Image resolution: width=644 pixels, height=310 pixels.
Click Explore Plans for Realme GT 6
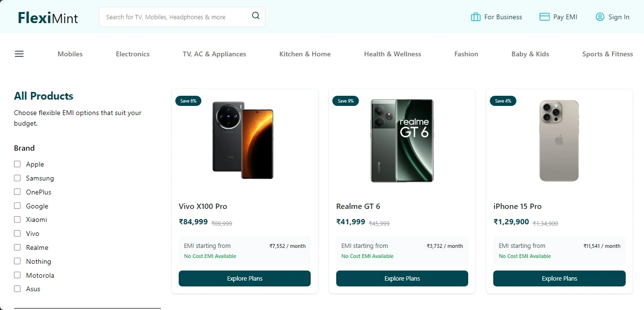coord(402,278)
